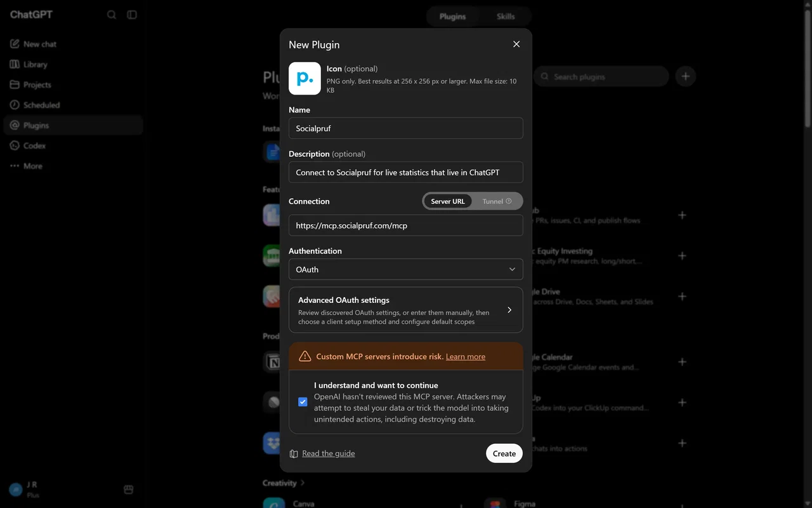Switch to the Plugins tab
This screenshot has width=812, height=508.
[x=453, y=17]
